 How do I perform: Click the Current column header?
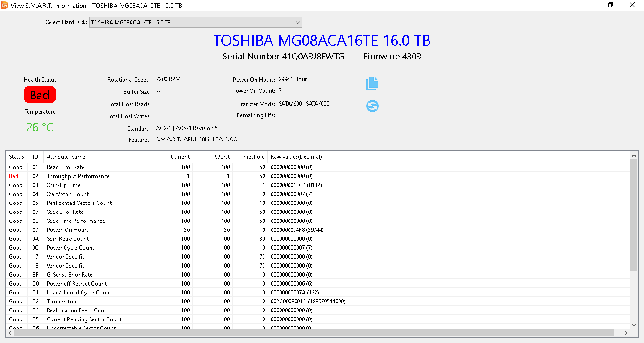174,157
